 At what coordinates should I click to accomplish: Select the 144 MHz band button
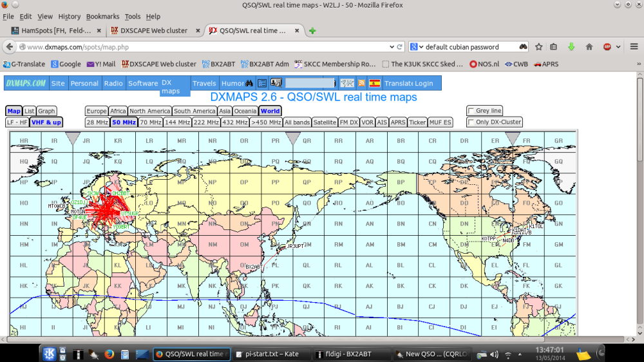(177, 122)
